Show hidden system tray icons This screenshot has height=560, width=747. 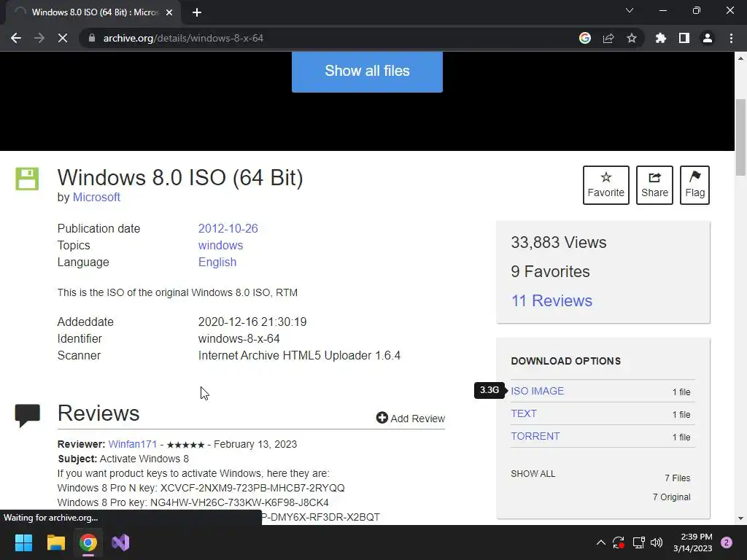[601, 542]
